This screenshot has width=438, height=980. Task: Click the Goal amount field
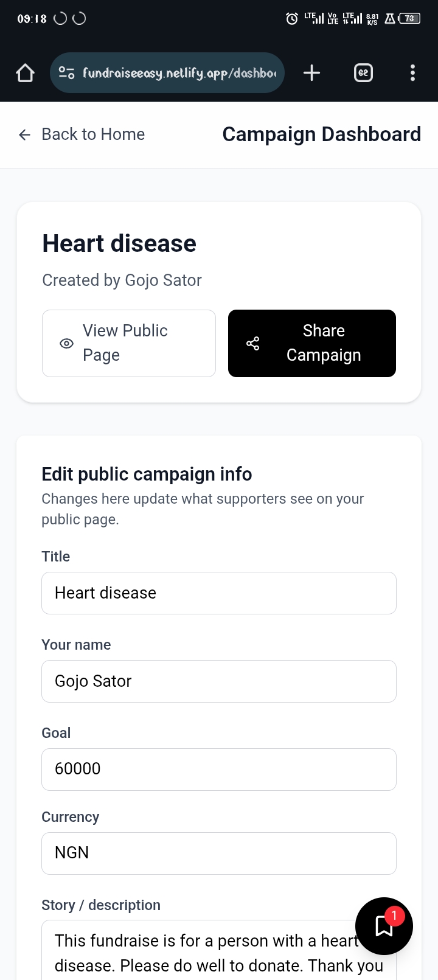219,770
